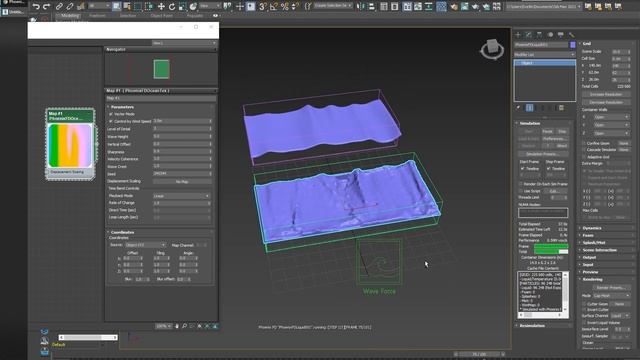
Task: Open the Z container wall dropdown
Action: point(611,133)
